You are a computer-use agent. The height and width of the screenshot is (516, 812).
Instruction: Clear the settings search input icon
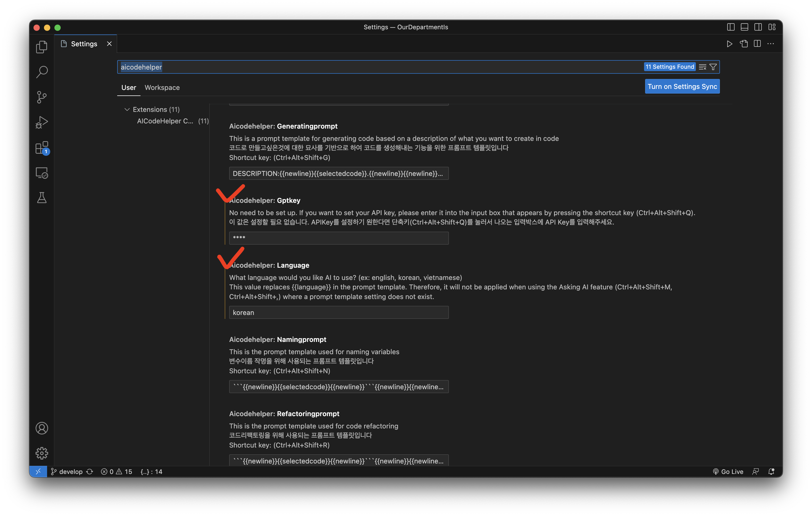[x=702, y=67]
